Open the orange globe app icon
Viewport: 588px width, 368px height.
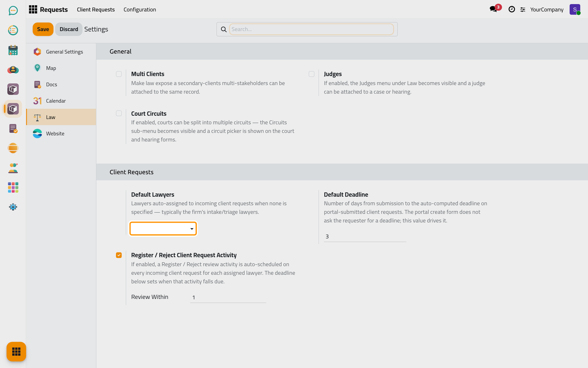[13, 148]
